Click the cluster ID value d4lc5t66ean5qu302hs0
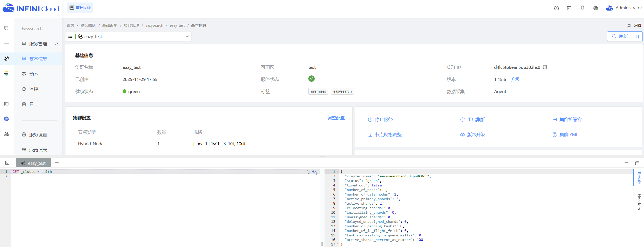The width and height of the screenshot is (644, 247). pyautogui.click(x=517, y=67)
